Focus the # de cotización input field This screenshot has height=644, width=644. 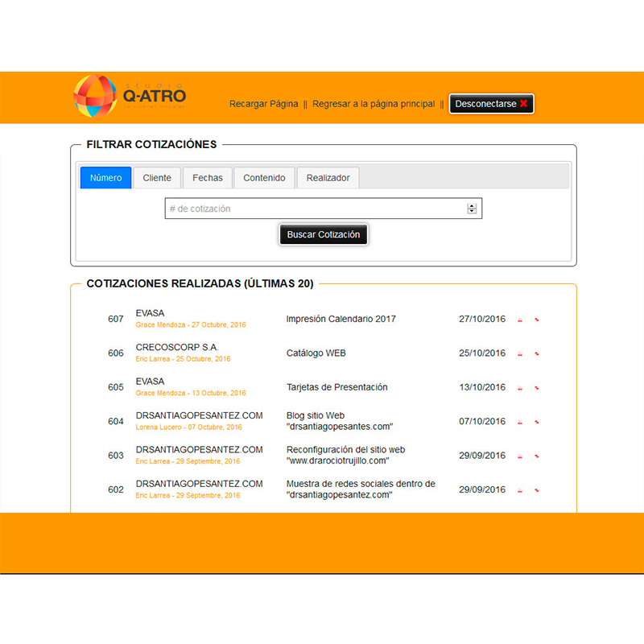pos(314,208)
